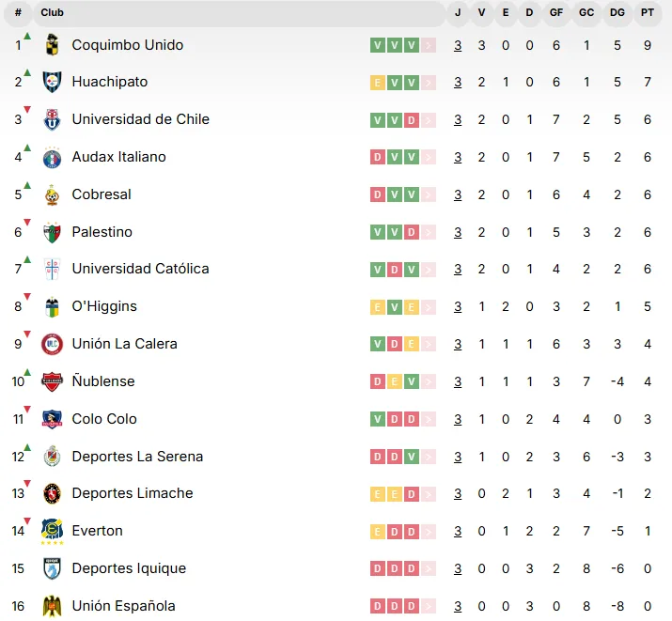
Task: Click the Ñublense club badge
Action: point(53,381)
